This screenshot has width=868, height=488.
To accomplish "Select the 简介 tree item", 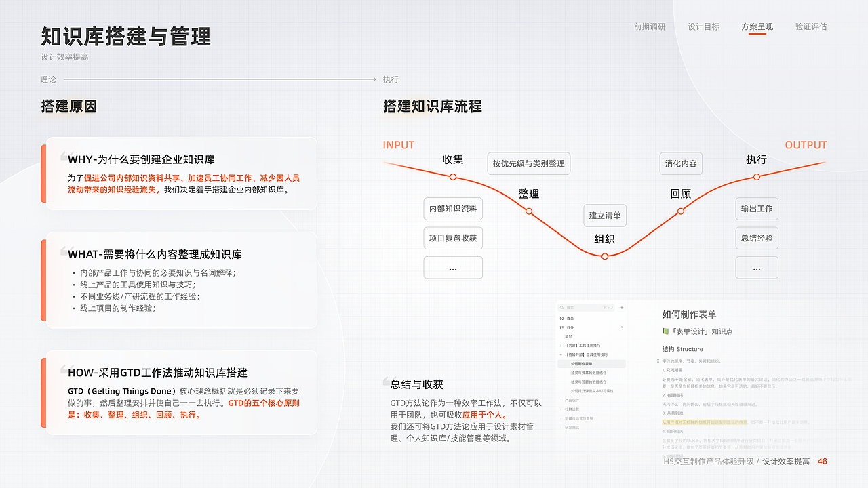I will coord(568,336).
